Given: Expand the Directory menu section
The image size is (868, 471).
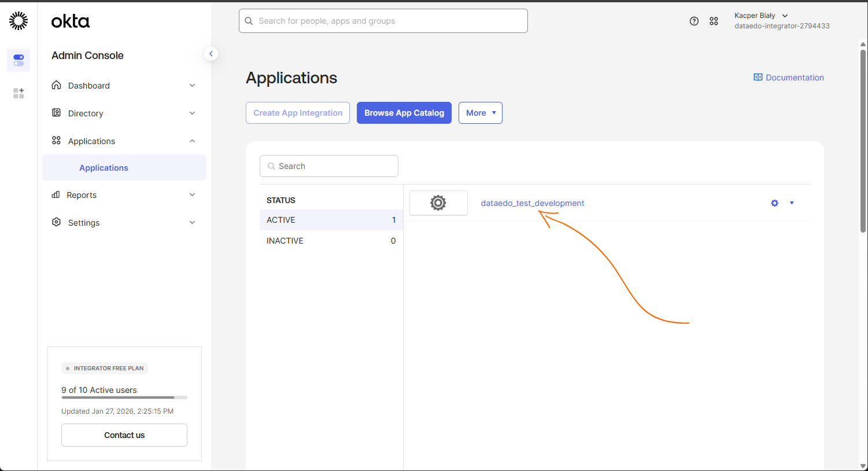Looking at the screenshot, I should [123, 113].
